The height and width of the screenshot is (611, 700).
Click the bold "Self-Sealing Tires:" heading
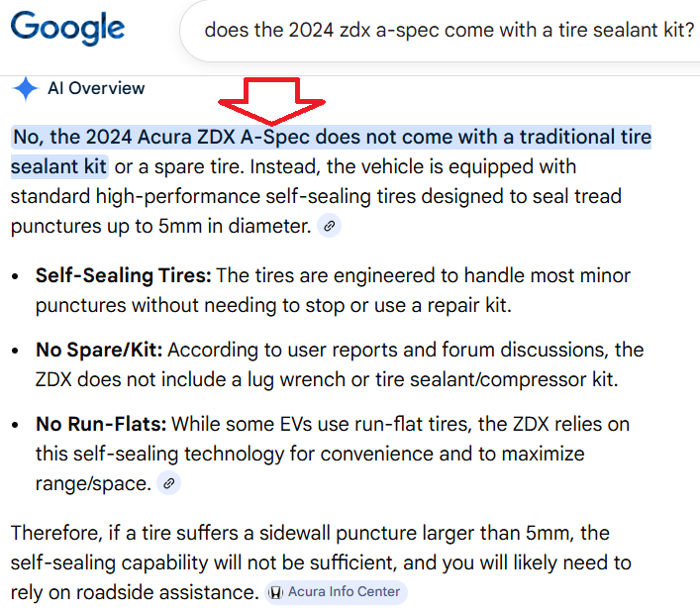tap(123, 275)
